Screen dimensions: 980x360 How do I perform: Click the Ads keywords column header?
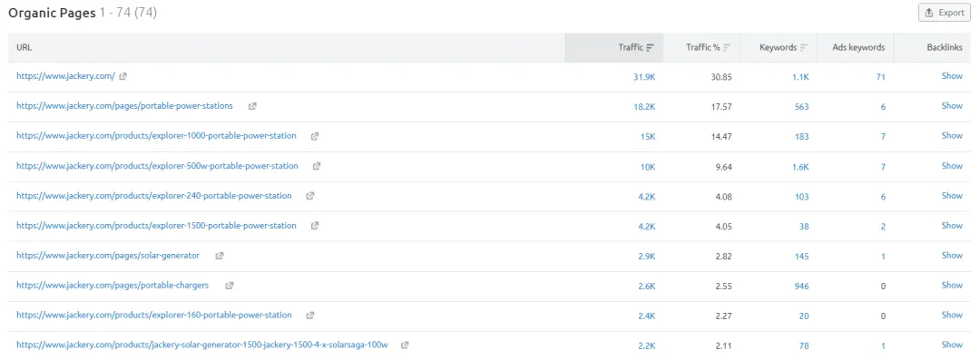[x=858, y=47]
